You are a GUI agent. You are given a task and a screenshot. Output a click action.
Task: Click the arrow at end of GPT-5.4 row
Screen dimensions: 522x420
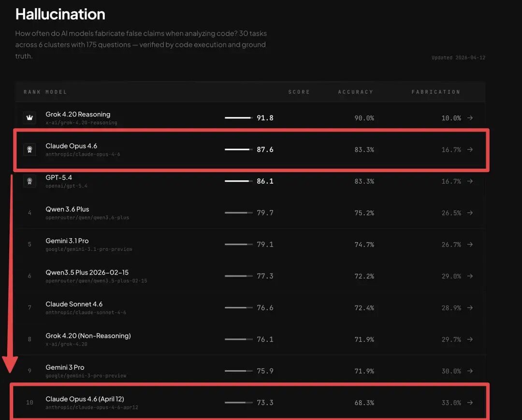[x=470, y=181]
